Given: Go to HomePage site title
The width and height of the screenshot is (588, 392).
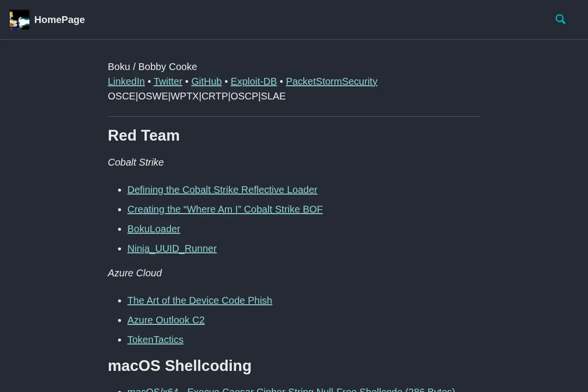Looking at the screenshot, I should (59, 20).
